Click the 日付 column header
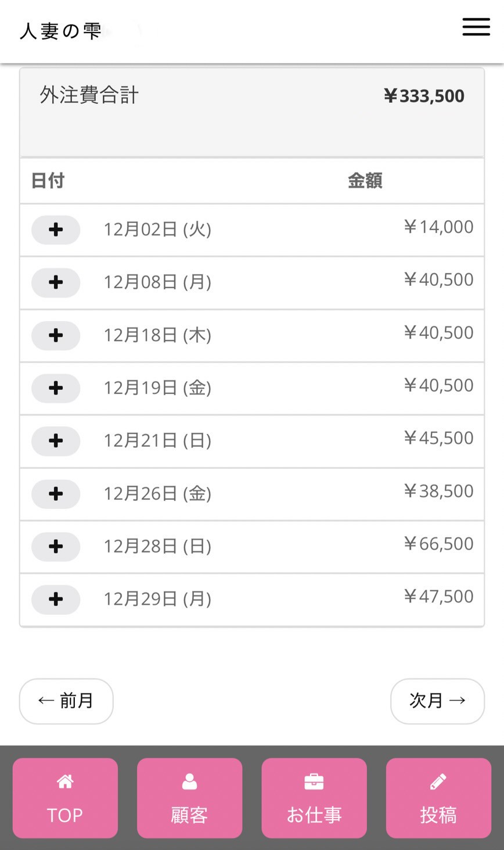This screenshot has width=504, height=850. pos(48,181)
